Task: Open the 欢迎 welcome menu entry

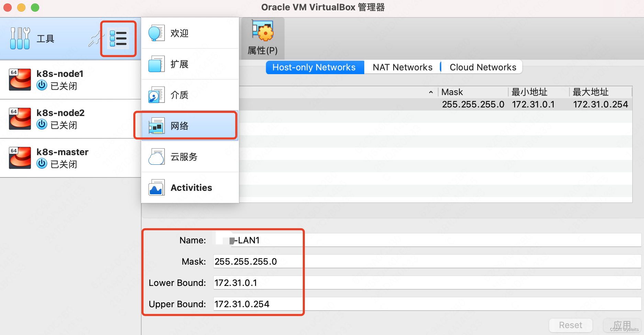Action: pyautogui.click(x=190, y=33)
